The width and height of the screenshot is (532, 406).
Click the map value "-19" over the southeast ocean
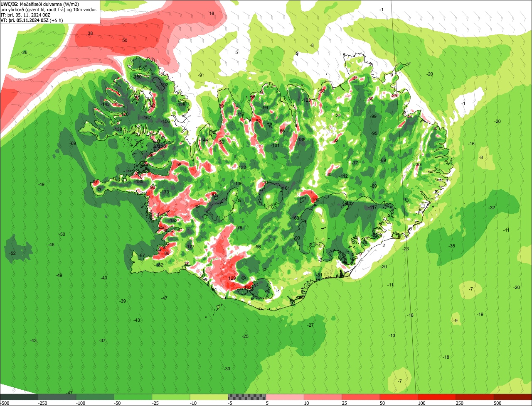(x=480, y=314)
